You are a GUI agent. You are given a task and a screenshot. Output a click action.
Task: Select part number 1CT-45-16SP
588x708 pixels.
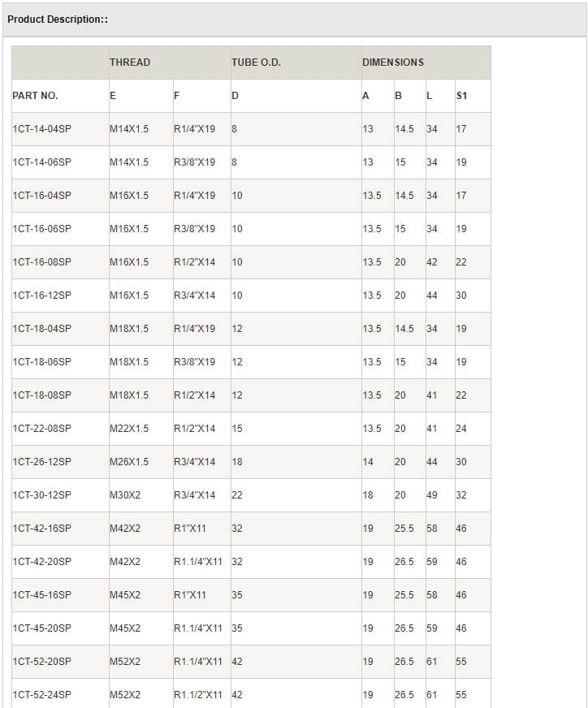pos(42,595)
